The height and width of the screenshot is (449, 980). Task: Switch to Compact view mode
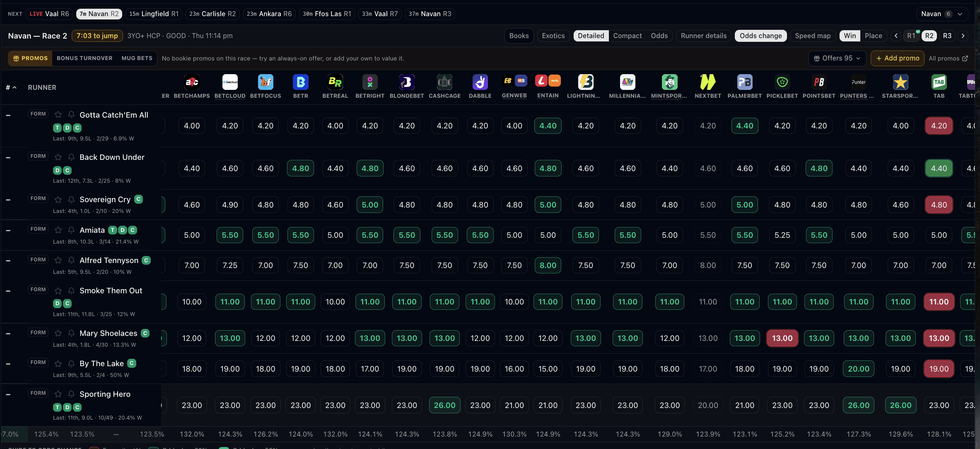coord(628,36)
